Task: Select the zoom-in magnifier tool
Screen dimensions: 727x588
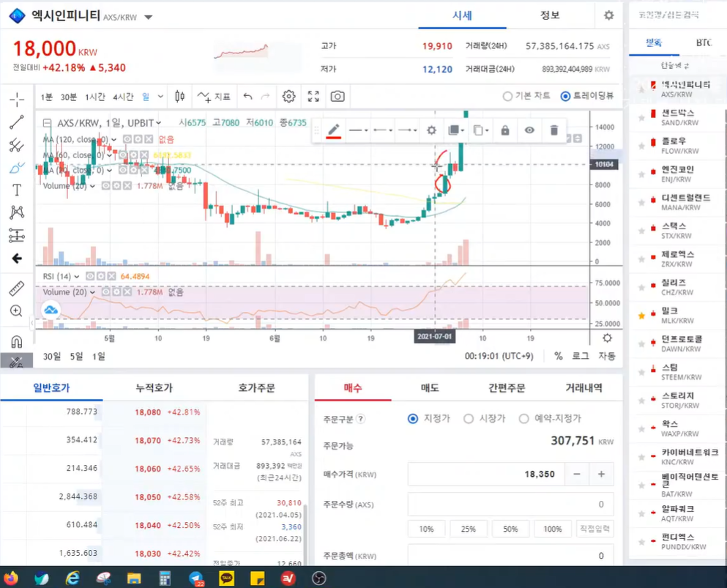Action: [17, 310]
